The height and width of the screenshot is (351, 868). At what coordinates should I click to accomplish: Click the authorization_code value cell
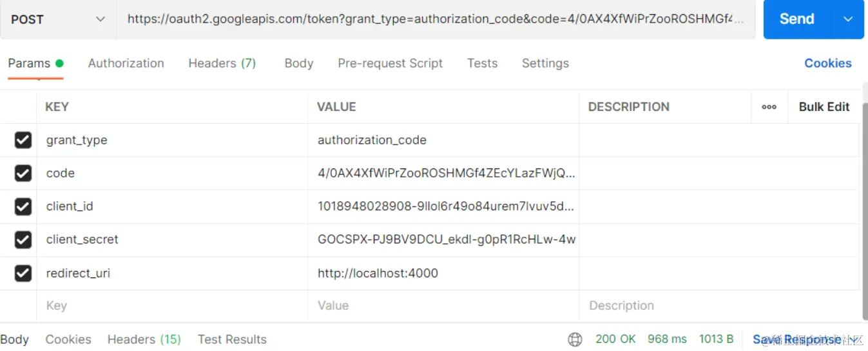tap(444, 140)
